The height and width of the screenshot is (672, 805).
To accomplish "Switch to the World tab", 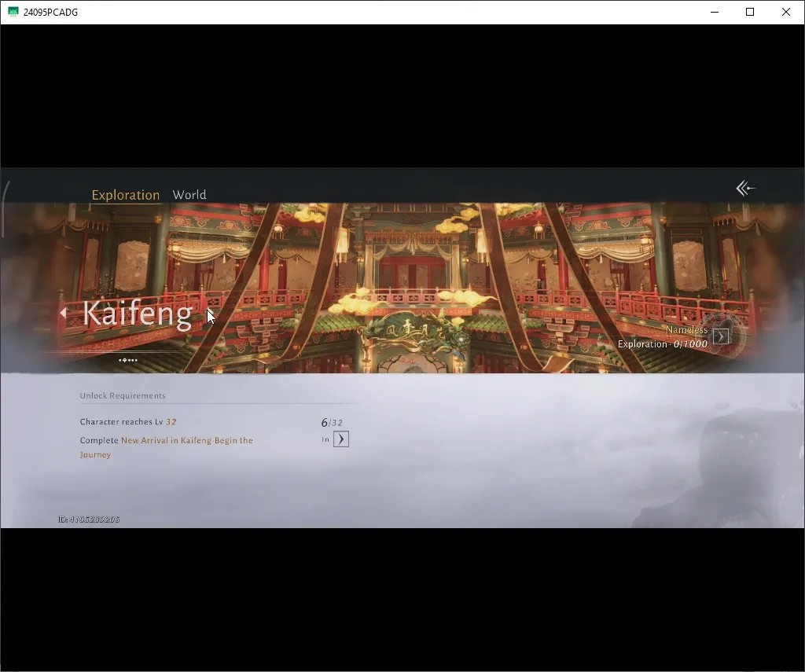I will pos(189,195).
